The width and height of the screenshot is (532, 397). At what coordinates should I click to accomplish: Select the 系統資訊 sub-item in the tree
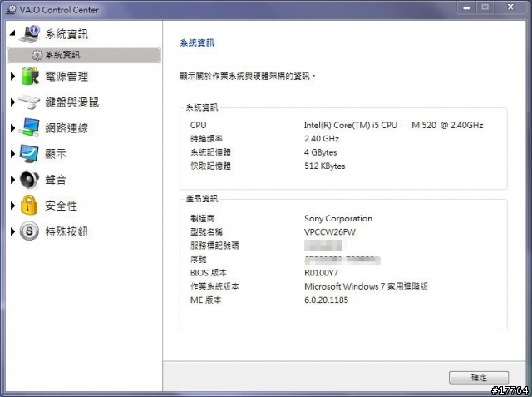coord(84,55)
